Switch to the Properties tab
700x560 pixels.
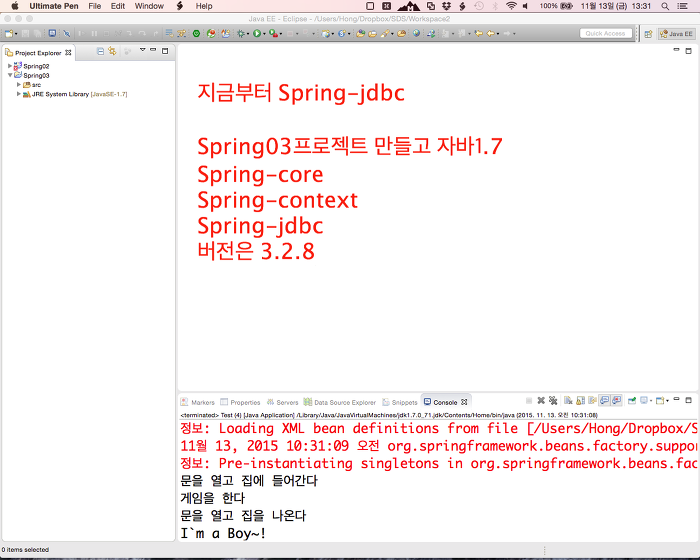tap(240, 402)
